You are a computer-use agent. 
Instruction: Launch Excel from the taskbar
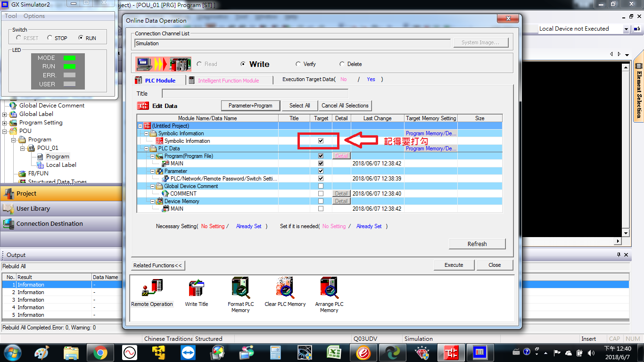(334, 352)
